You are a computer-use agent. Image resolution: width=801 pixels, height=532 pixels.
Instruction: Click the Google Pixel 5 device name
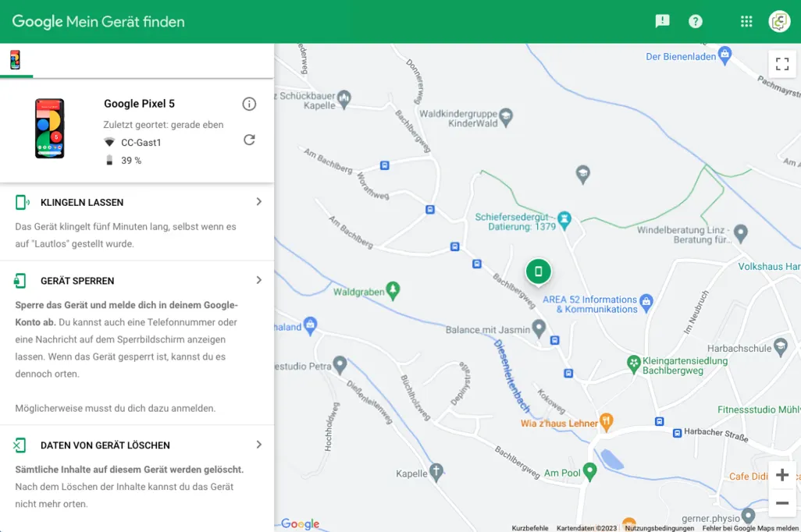click(x=139, y=104)
